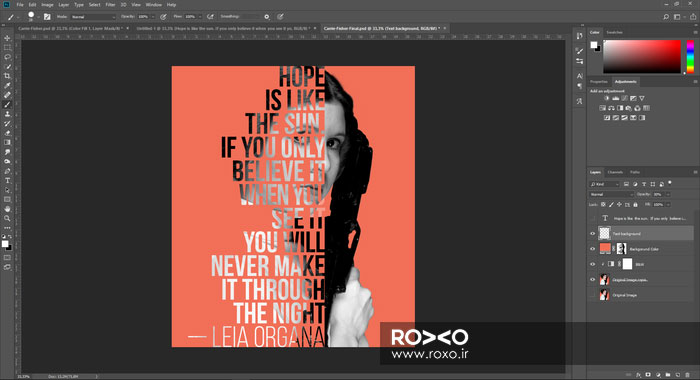The image size is (700, 380).
Task: Hide the Original Image copy layer
Action: (593, 280)
